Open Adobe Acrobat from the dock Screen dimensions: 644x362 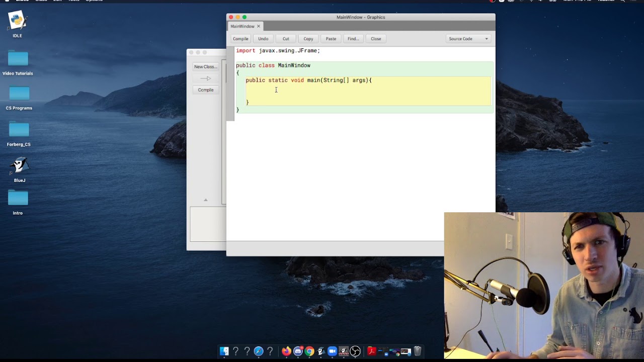pyautogui.click(x=372, y=351)
